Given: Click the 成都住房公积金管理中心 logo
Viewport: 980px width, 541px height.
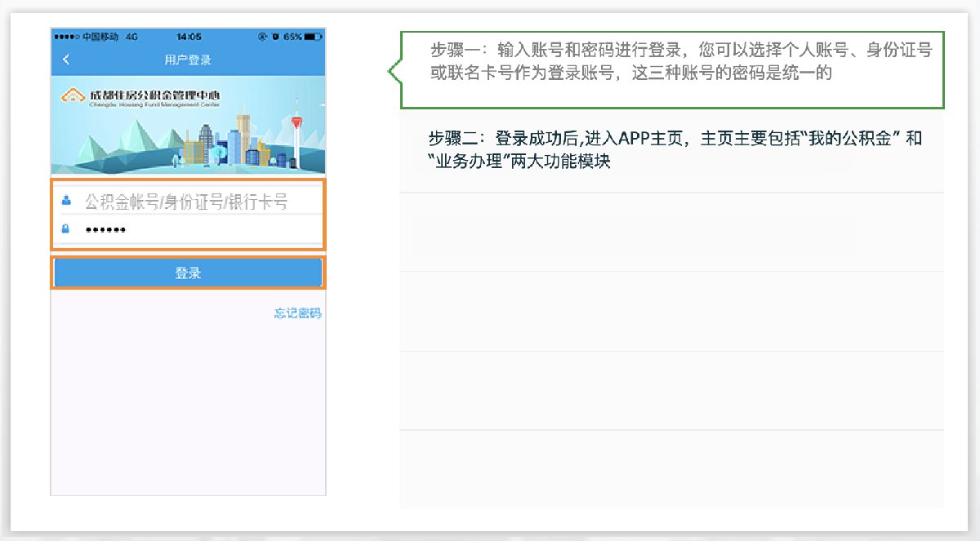Looking at the screenshot, I should (140, 97).
